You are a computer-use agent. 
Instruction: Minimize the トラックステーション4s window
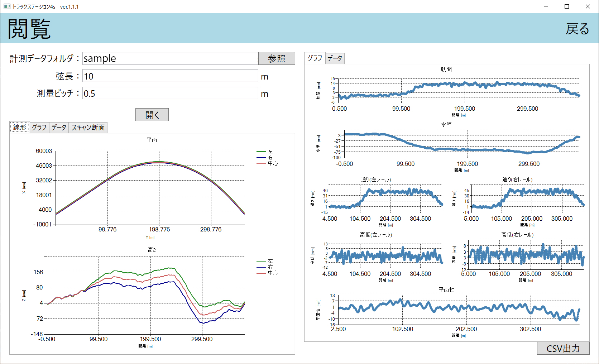pyautogui.click(x=546, y=6)
